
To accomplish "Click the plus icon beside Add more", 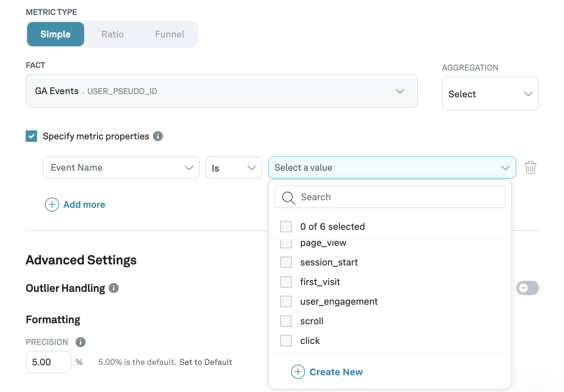I will coord(52,205).
